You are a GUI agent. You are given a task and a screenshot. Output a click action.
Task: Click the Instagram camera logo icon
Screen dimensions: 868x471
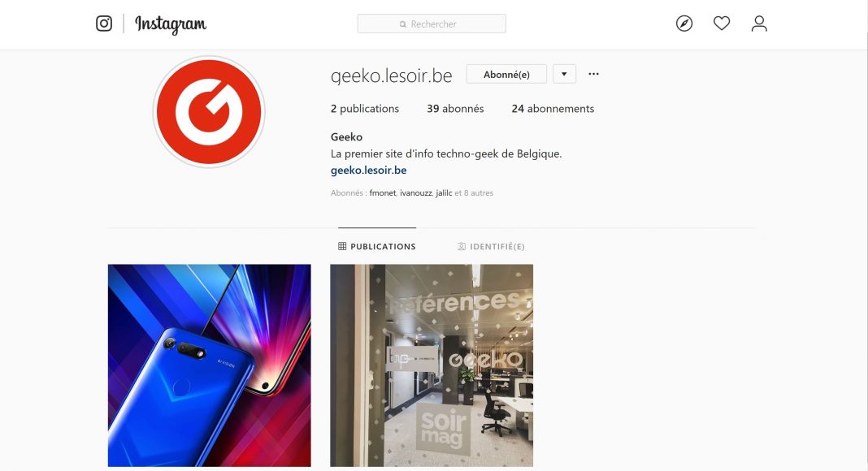pos(104,24)
